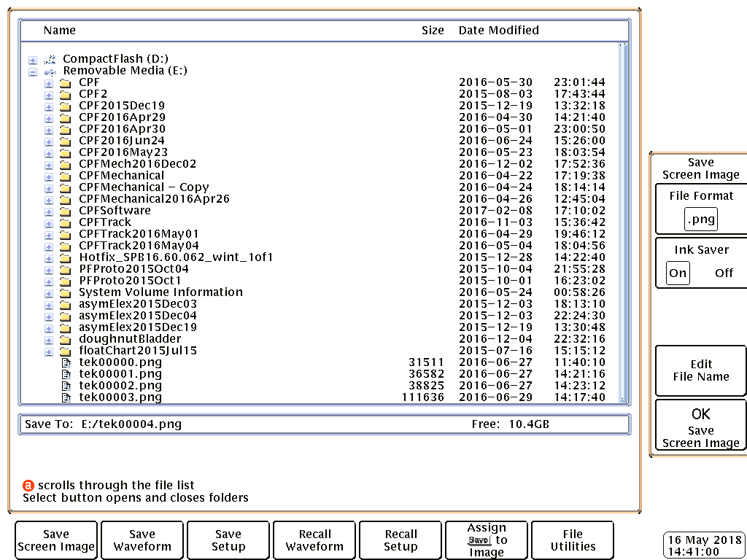Click the Edit File Name button
This screenshot has height=560, width=747.
coord(700,370)
